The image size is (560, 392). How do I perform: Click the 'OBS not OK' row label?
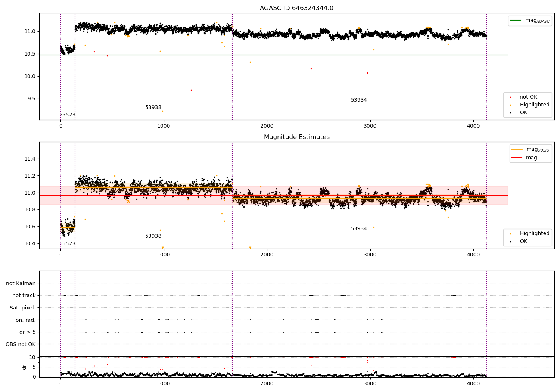21,344
